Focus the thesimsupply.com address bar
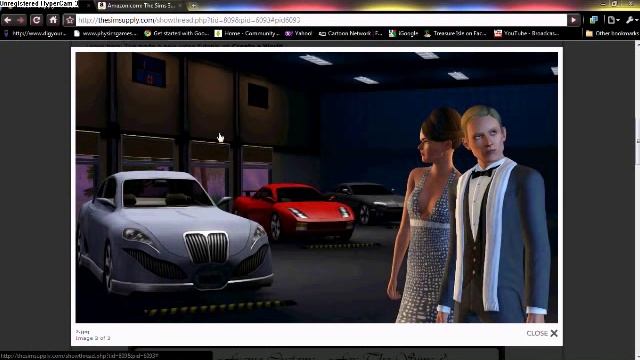The height and width of the screenshot is (360, 640). click(321, 20)
